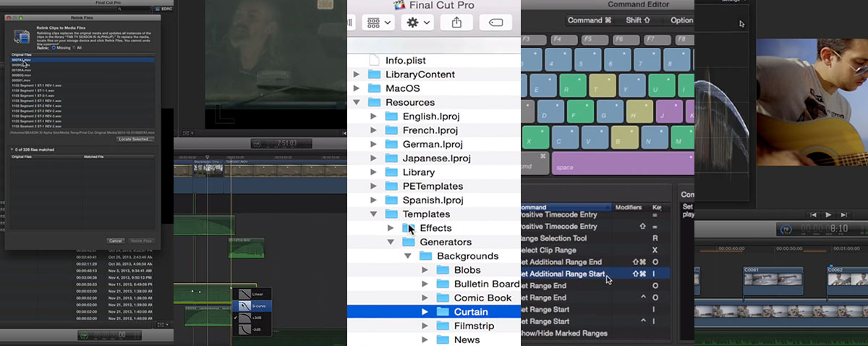
Task: Click the purple space key on virtual keyboard
Action: pos(622,162)
